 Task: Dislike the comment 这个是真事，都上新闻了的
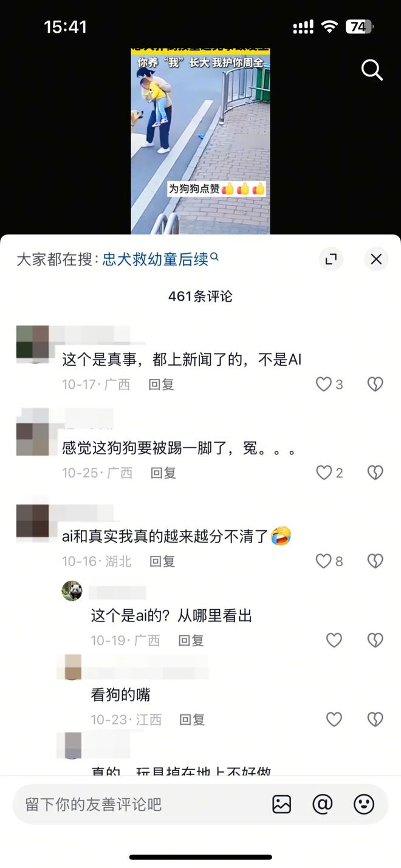point(375,384)
